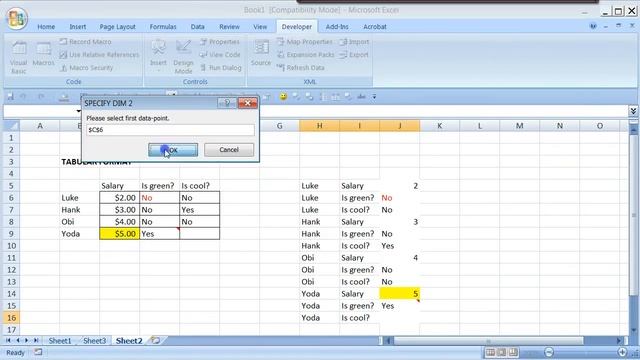Switch to Page Break Preview in status bar
The width and height of the screenshot is (640, 360).
[513, 352]
